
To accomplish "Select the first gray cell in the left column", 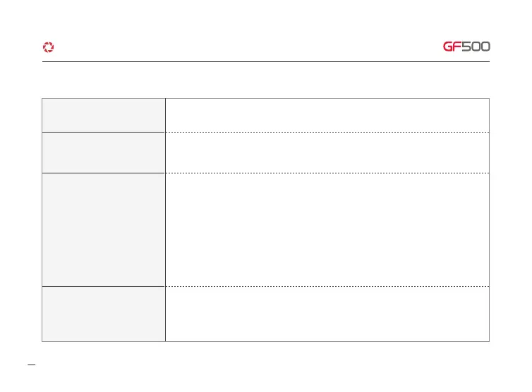I will pyautogui.click(x=104, y=115).
